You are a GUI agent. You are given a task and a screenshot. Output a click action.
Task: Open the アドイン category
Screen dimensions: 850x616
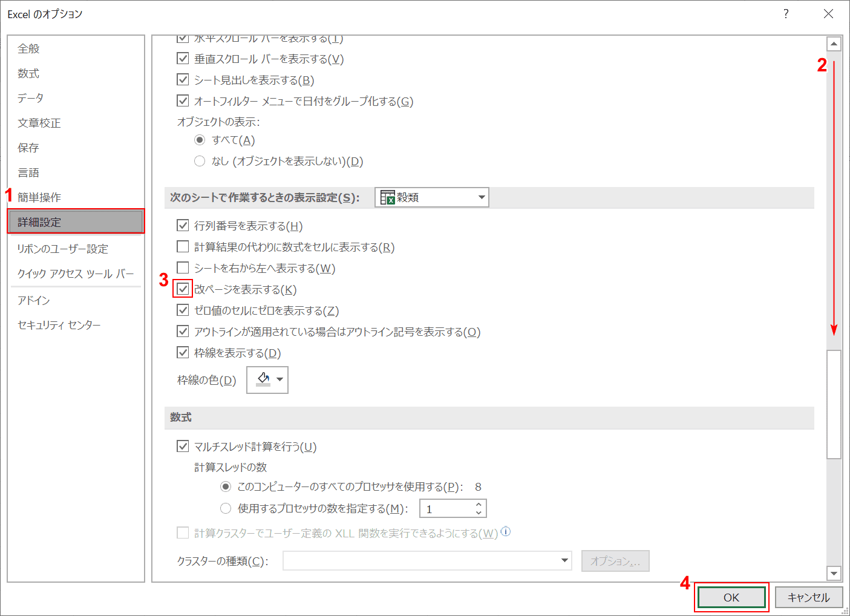pos(76,300)
